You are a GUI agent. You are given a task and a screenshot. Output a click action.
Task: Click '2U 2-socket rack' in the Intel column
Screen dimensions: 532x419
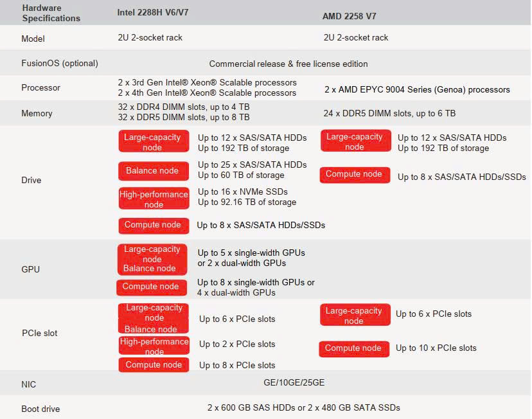tap(150, 37)
